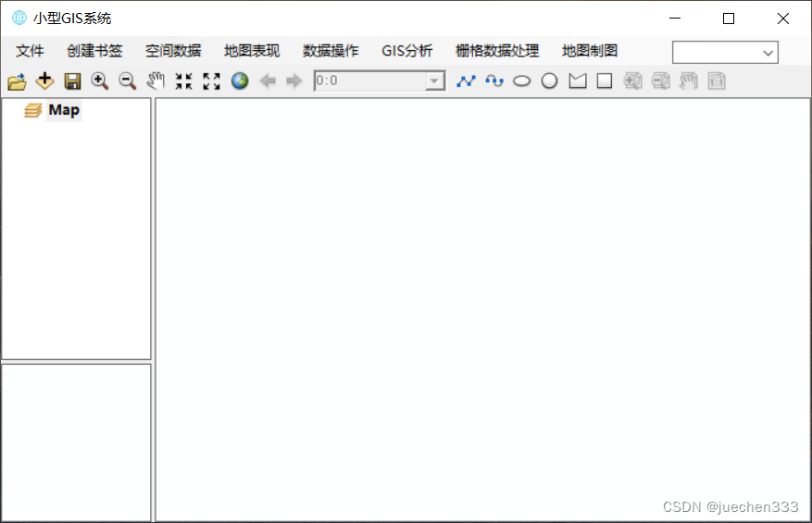Screen dimensions: 812x523
Task: Click the disabled page zoom out icon
Action: tap(661, 81)
